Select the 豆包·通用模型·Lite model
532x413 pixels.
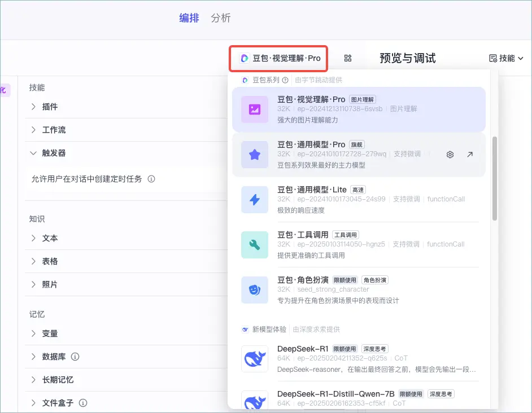pos(359,200)
